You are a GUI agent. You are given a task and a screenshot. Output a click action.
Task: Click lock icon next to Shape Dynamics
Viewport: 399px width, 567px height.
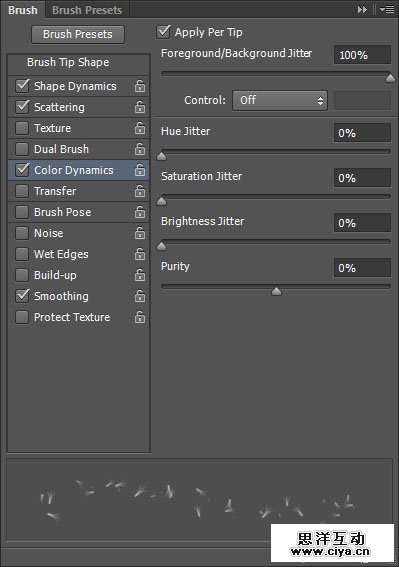tap(140, 86)
